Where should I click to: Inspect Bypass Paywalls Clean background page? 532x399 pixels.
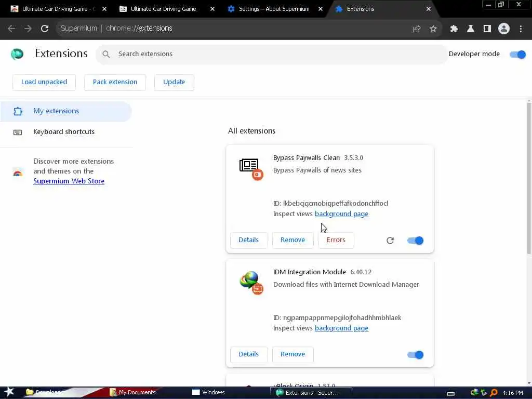pyautogui.click(x=342, y=214)
